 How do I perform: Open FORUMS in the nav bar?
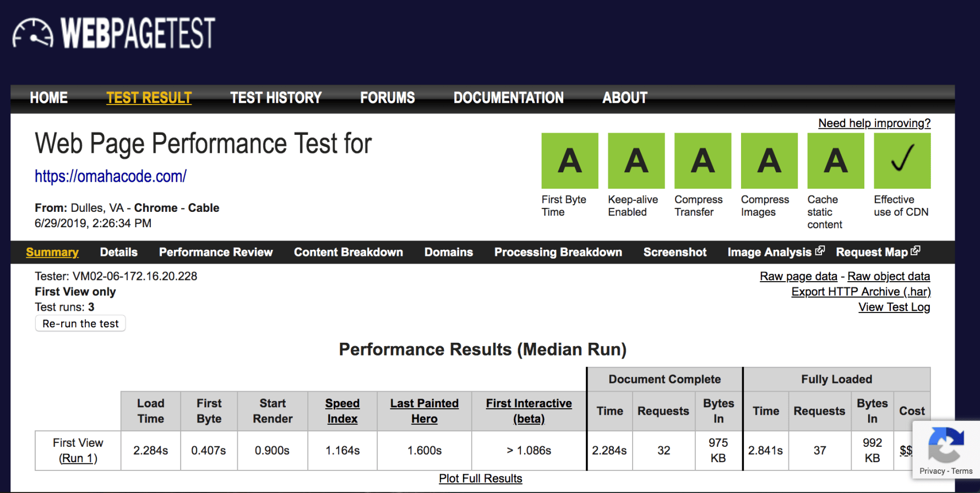pos(388,98)
